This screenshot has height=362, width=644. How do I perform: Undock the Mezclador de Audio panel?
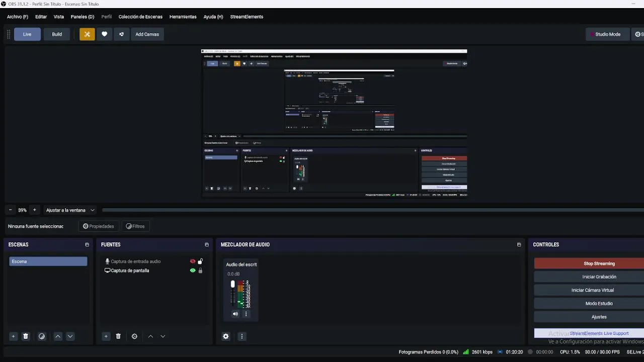tap(519, 245)
